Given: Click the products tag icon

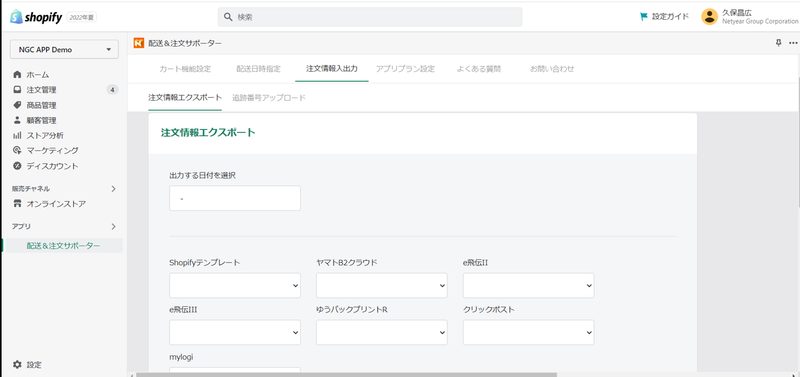Looking at the screenshot, I should pyautogui.click(x=17, y=105).
